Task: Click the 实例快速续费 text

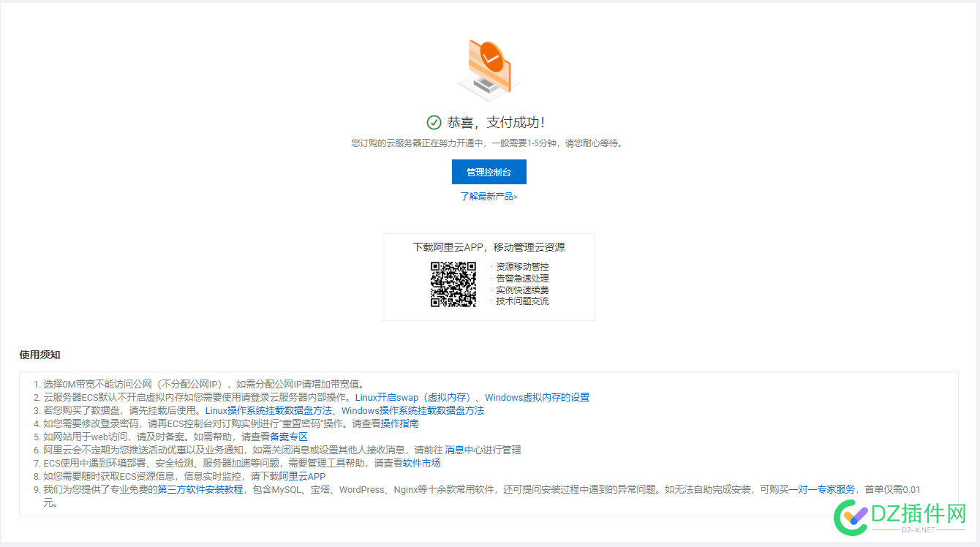Action: [522, 290]
